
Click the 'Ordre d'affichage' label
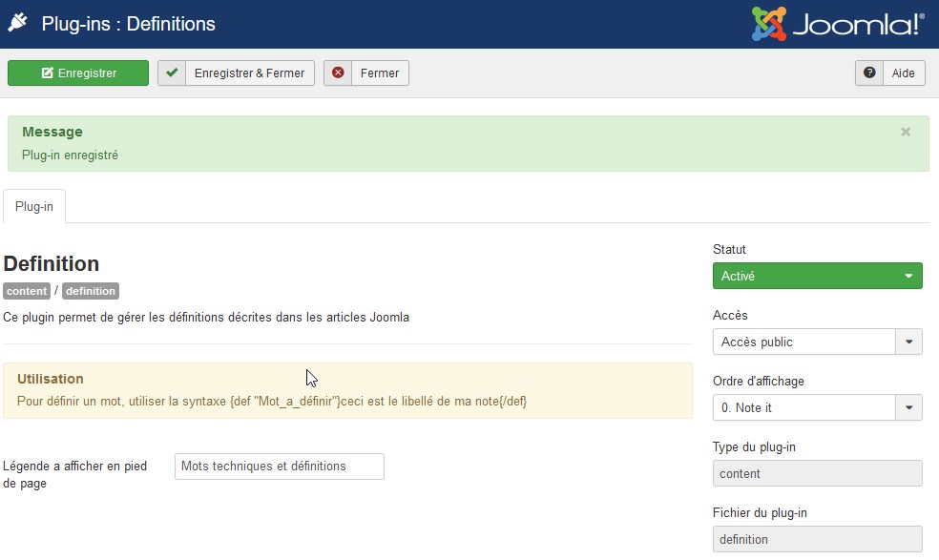(758, 382)
